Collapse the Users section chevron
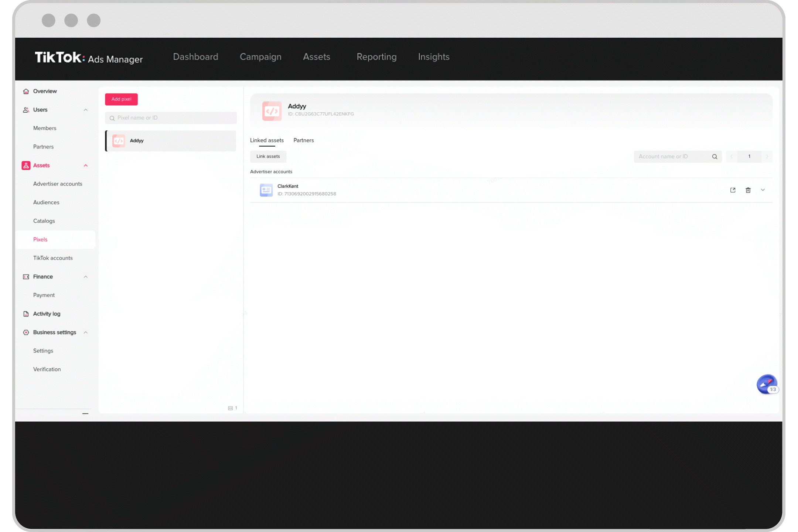 click(86, 110)
